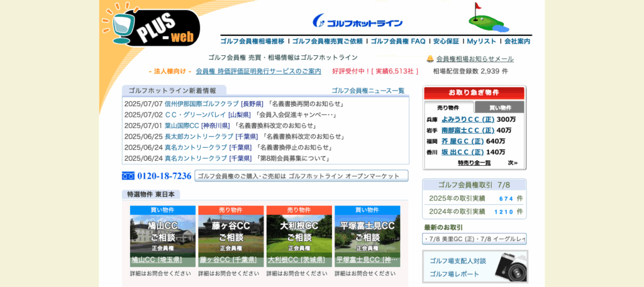This screenshot has height=287, width=644.
Task: Select the 売り物件 tab
Action: [x=448, y=108]
